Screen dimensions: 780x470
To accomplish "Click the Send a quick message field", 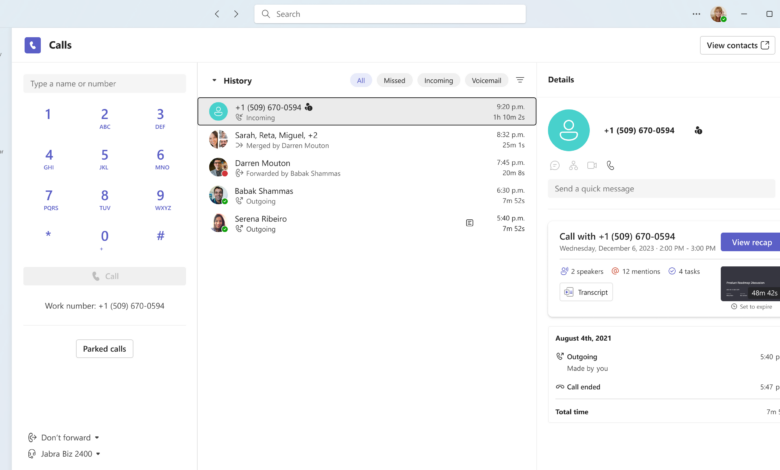I will coord(662,189).
